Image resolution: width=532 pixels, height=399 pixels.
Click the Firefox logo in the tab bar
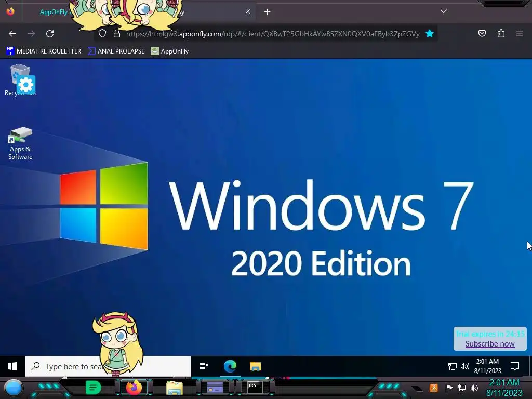click(x=10, y=11)
